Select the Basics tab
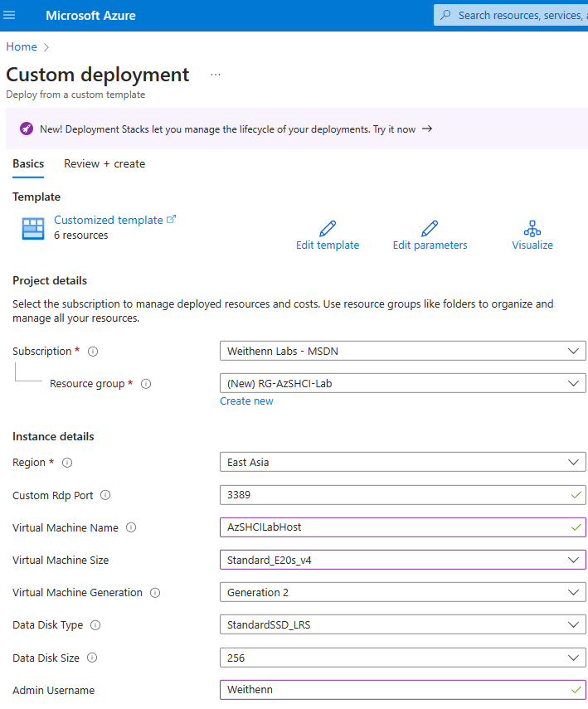Screen dimensions: 588x709 tap(28, 163)
